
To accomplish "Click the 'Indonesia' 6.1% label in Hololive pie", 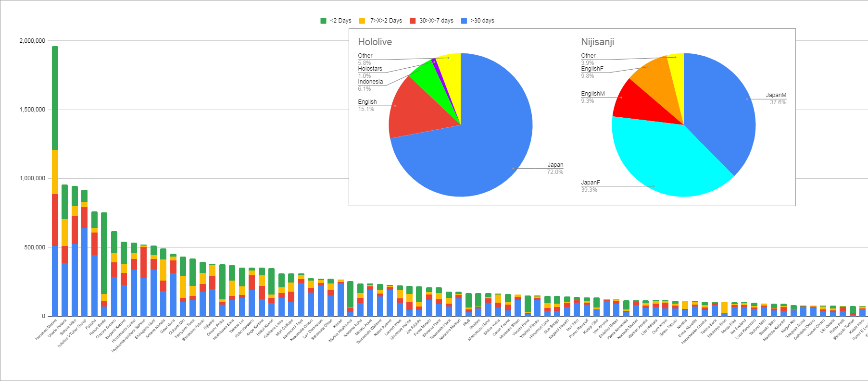I will 370,85.
